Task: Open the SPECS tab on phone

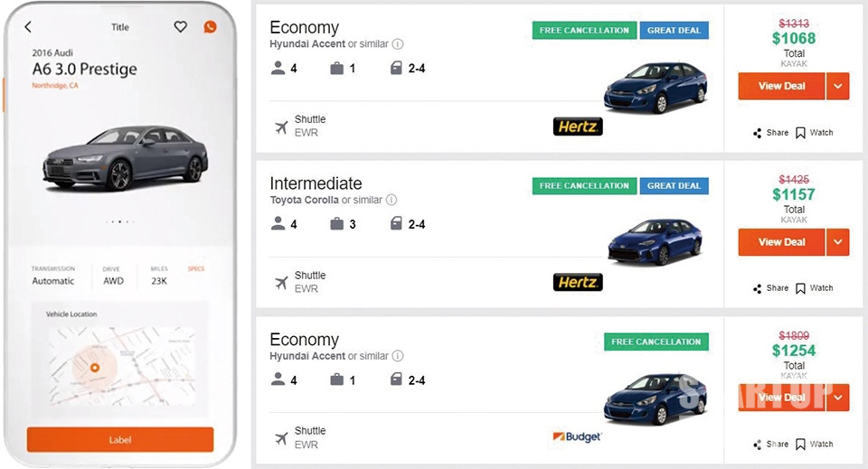Action: tap(196, 268)
